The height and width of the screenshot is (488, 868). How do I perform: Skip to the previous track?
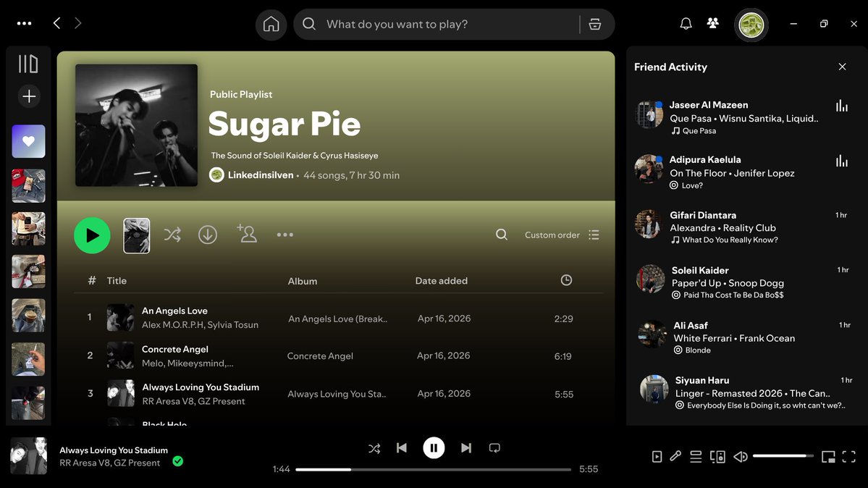pyautogui.click(x=402, y=448)
